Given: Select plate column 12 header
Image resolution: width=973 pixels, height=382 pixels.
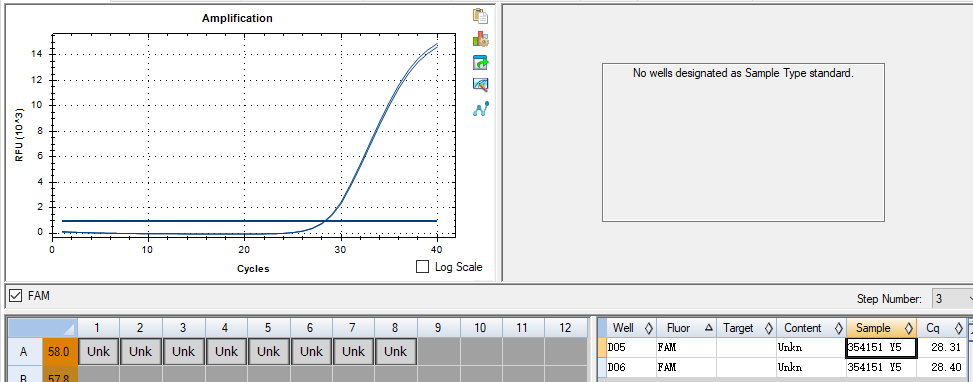Looking at the screenshot, I should (566, 327).
